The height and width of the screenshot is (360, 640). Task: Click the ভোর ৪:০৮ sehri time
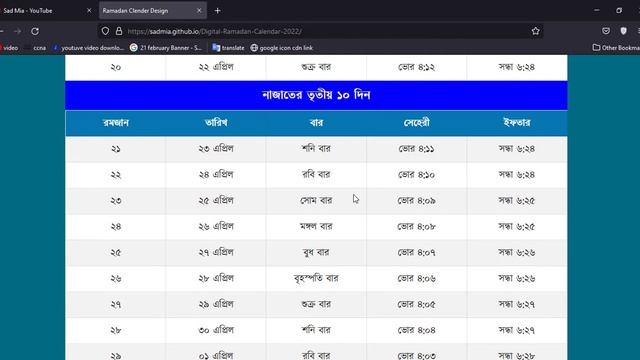tap(416, 227)
